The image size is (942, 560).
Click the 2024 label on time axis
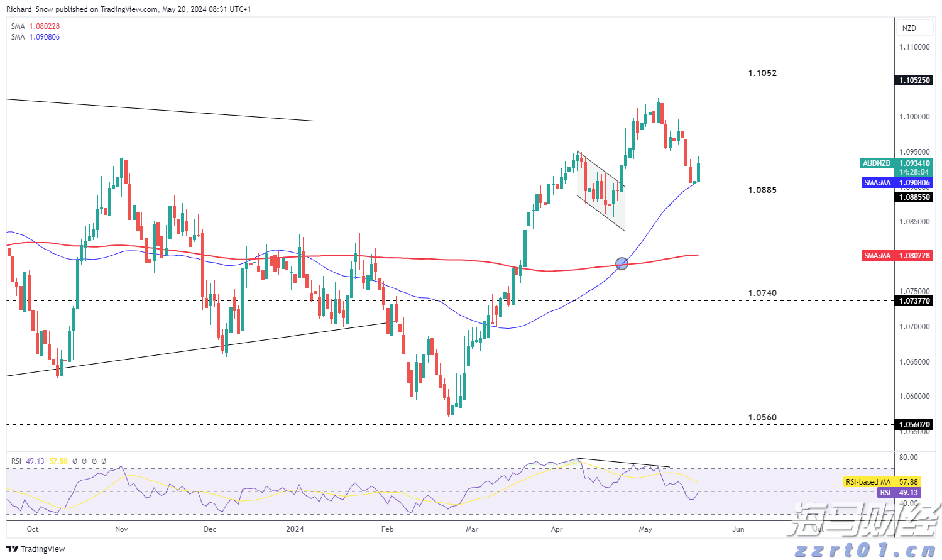(295, 529)
